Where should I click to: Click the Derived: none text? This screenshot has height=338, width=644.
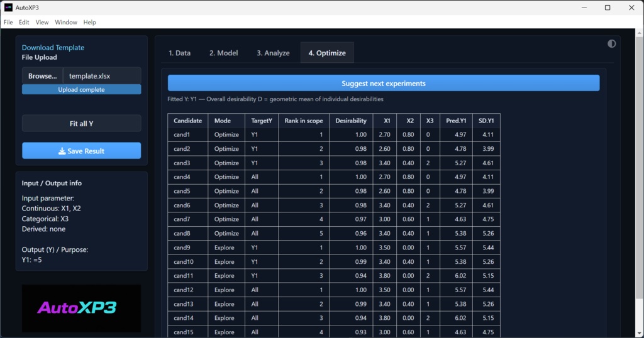43,229
